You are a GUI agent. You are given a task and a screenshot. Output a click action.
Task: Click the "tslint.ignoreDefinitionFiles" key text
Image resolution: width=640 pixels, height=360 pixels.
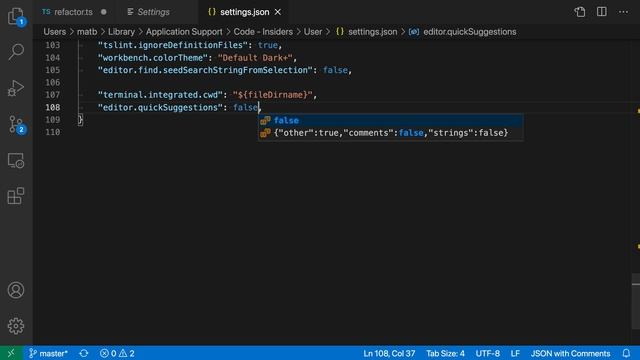173,45
